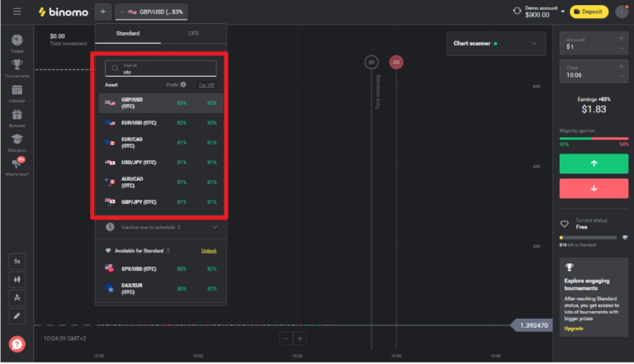Decrease the Amount with minus
634x364 pixels.
pyautogui.click(x=622, y=48)
